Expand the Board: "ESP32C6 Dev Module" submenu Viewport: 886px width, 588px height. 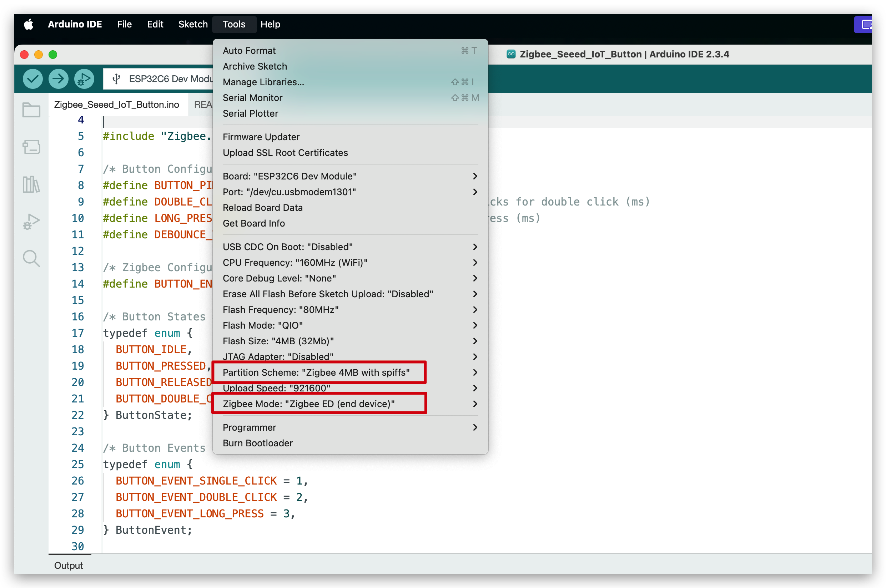pyautogui.click(x=350, y=176)
